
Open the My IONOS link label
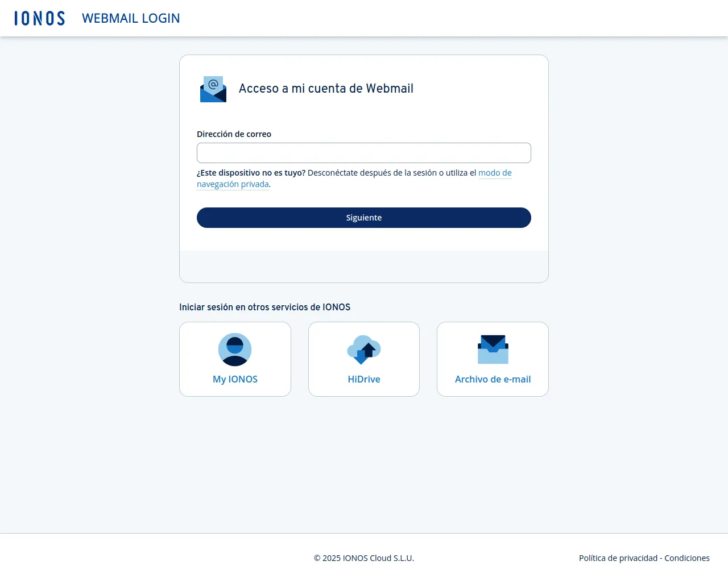tap(235, 379)
